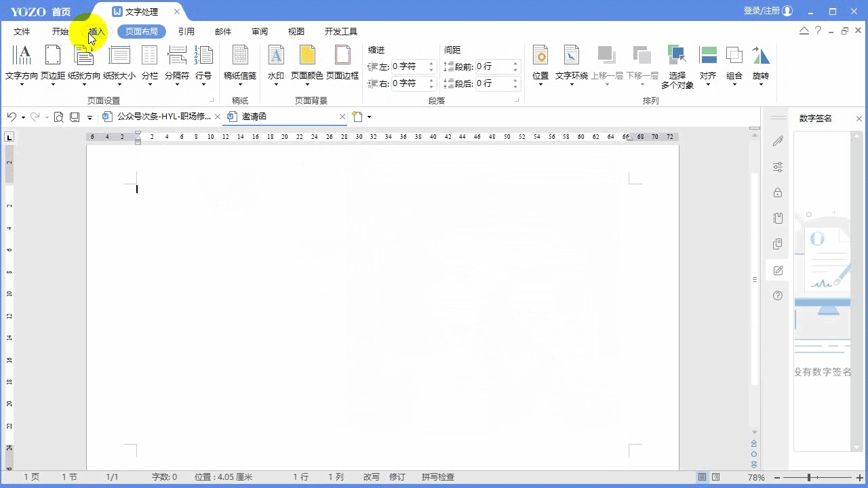The width and height of the screenshot is (868, 488).
Task: Open the 审阅 review tab
Action: 259,32
